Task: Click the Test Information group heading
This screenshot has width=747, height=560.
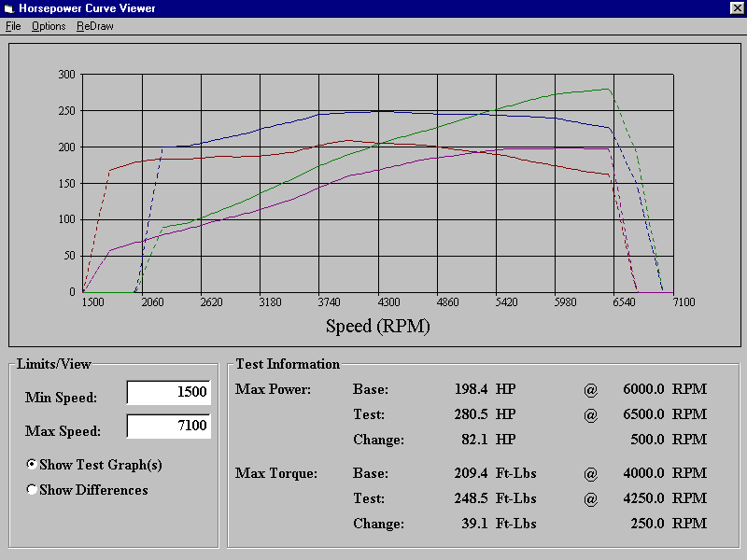Action: 288,364
